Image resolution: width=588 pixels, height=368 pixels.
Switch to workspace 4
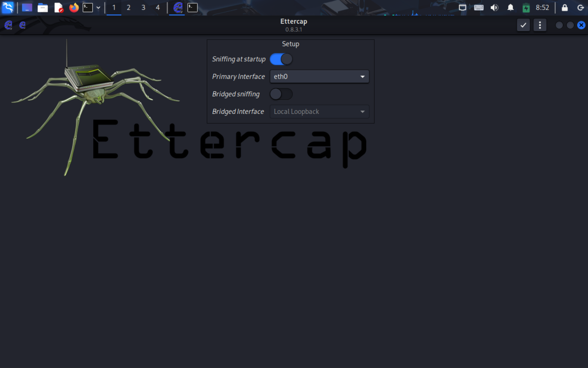point(158,8)
